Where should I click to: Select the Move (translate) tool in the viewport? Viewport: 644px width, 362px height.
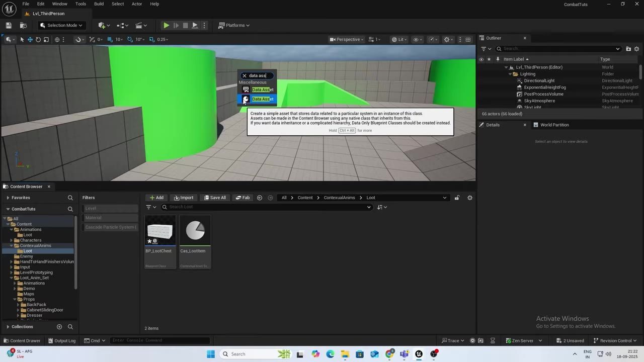[x=30, y=39]
